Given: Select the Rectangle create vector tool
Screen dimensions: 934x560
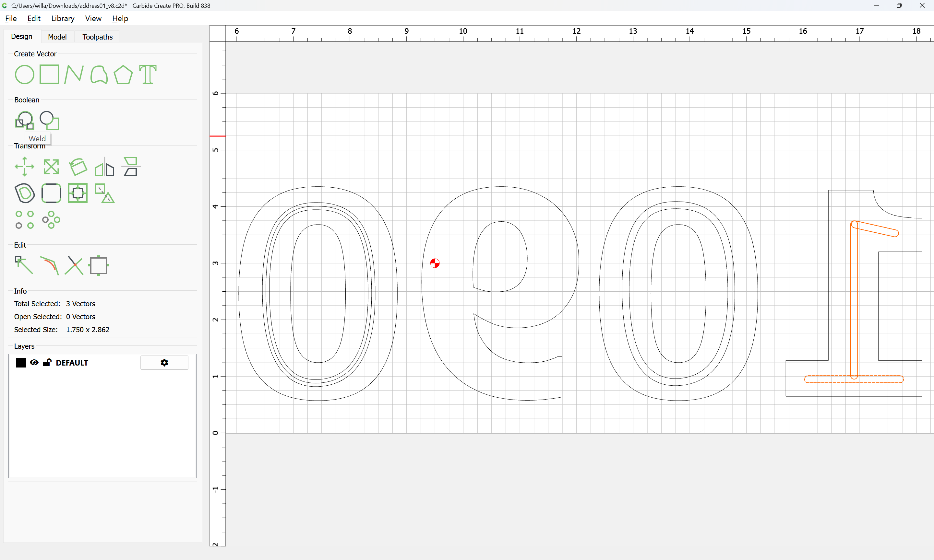Looking at the screenshot, I should [x=49, y=74].
